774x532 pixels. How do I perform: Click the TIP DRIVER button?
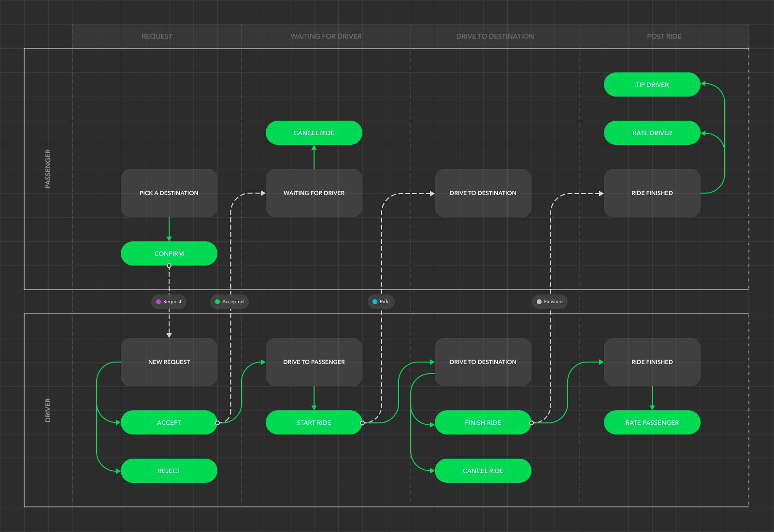pyautogui.click(x=652, y=84)
